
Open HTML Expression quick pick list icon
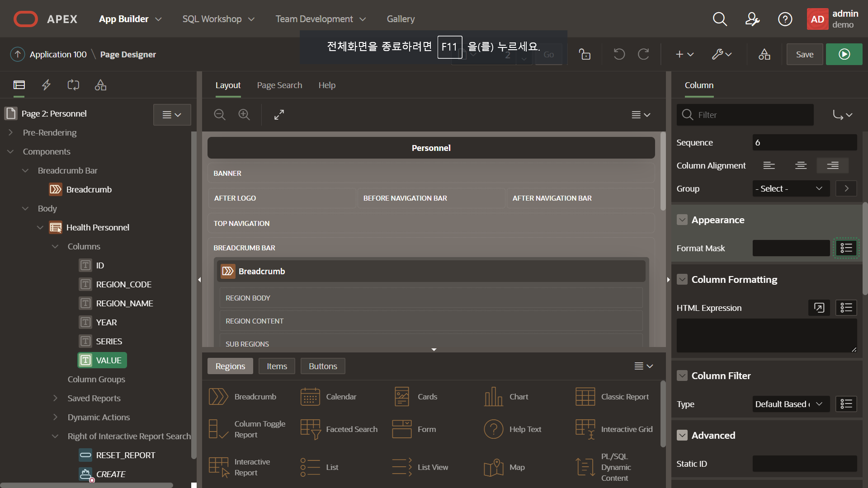click(846, 308)
